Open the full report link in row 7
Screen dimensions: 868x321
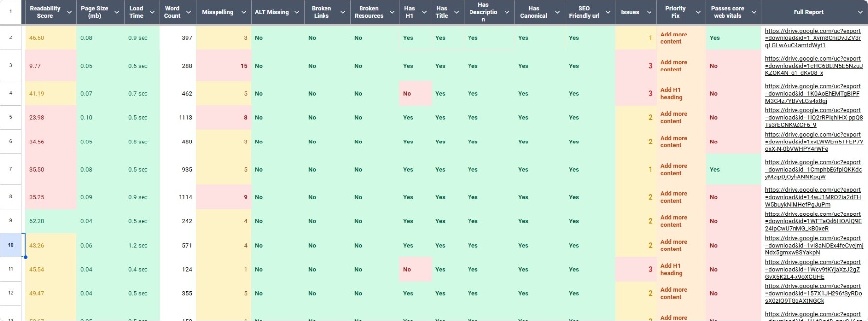click(813, 169)
